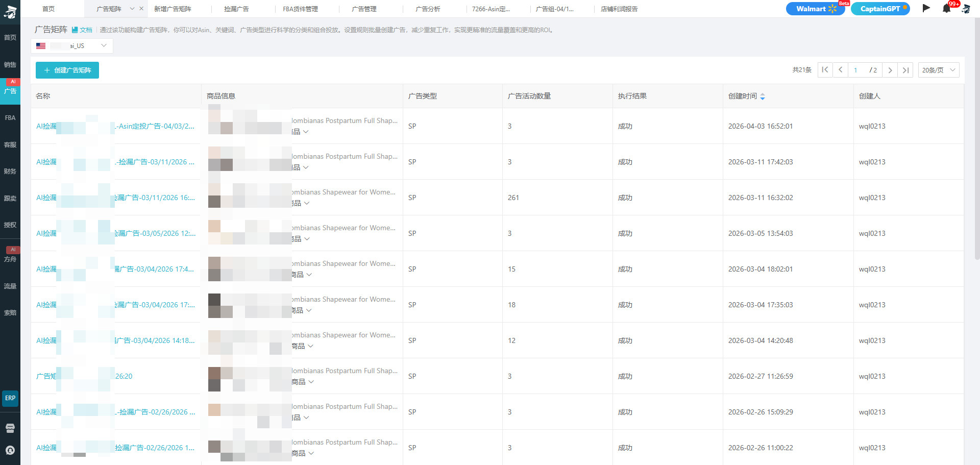Jump to the last page of results
This screenshot has height=465, width=980.
pos(905,70)
